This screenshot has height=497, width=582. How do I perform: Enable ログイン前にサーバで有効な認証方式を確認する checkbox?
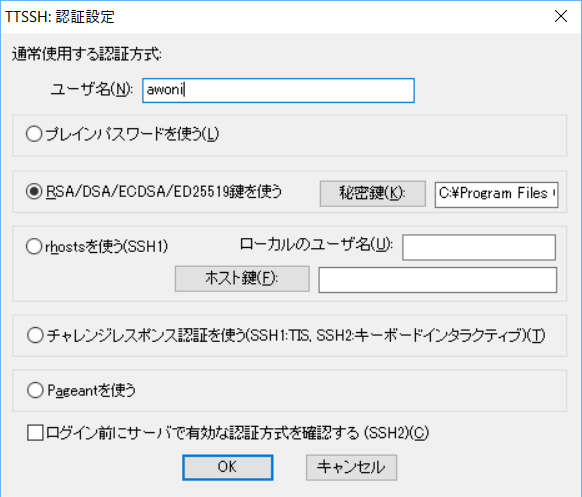pyautogui.click(x=35, y=433)
